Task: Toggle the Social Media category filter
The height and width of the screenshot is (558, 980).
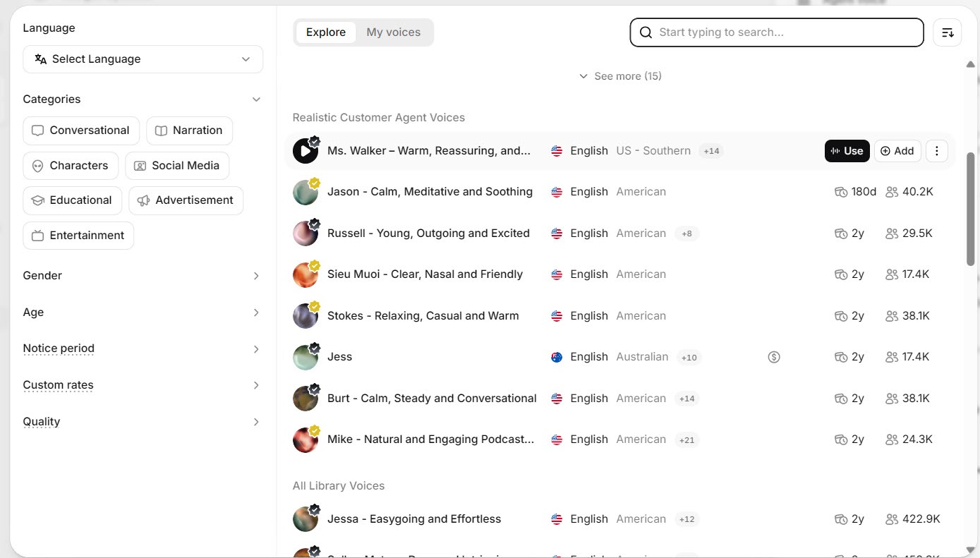Action: pos(177,166)
